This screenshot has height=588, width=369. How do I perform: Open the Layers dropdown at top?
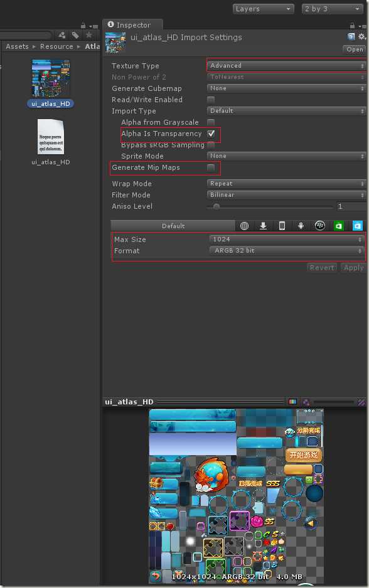click(263, 9)
